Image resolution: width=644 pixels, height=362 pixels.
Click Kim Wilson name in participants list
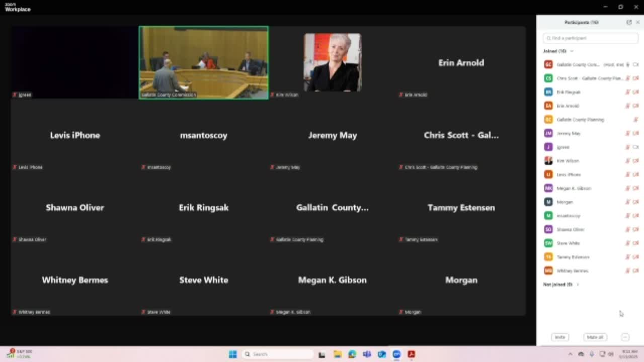coord(568,161)
